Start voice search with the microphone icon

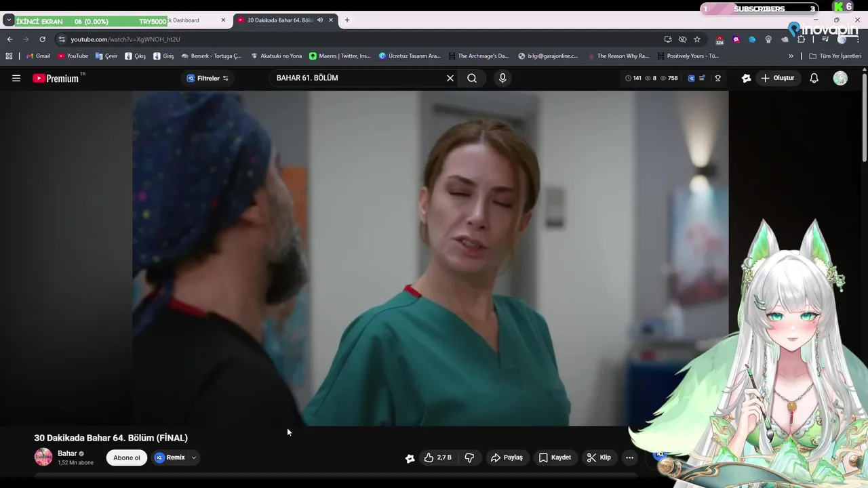502,78
